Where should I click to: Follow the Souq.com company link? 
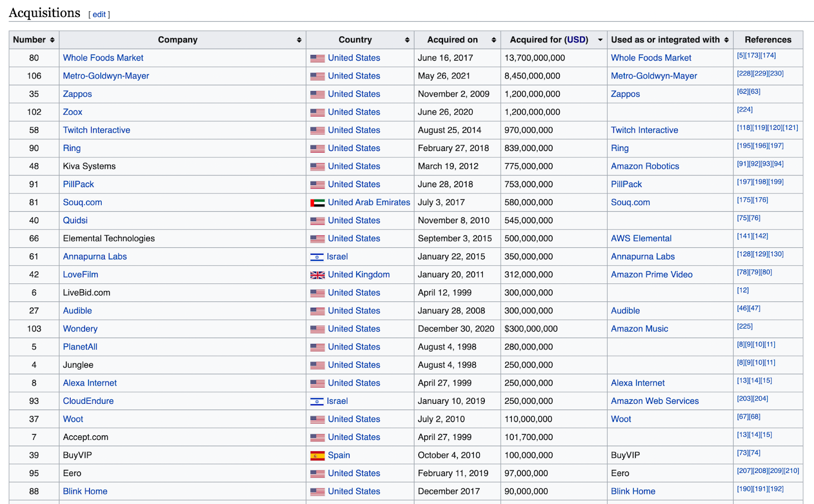(82, 202)
